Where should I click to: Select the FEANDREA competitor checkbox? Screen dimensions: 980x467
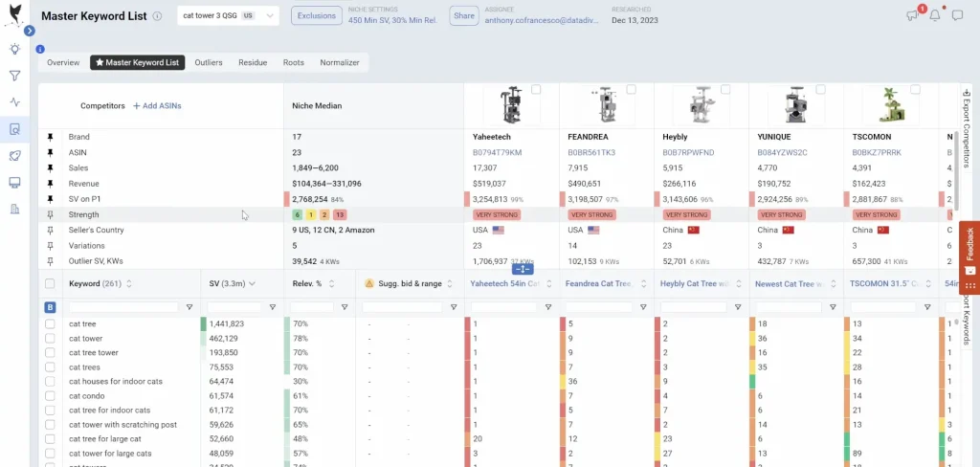[631, 90]
